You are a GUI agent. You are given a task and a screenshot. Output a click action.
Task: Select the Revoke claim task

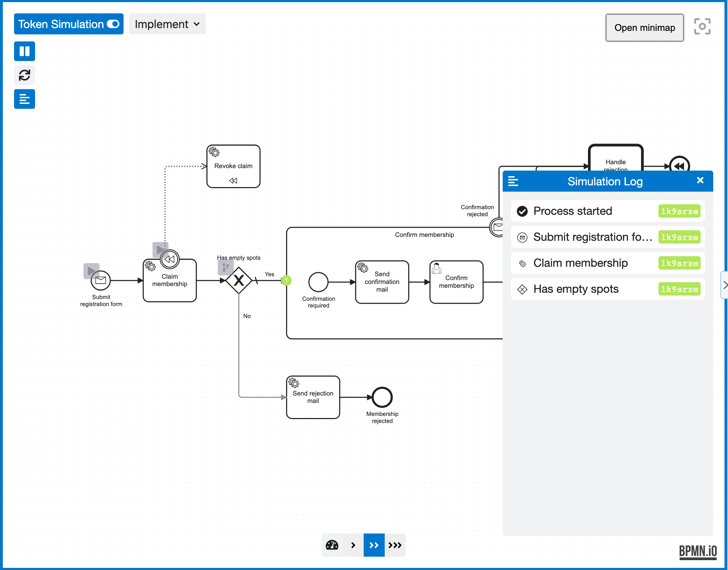pos(233,166)
